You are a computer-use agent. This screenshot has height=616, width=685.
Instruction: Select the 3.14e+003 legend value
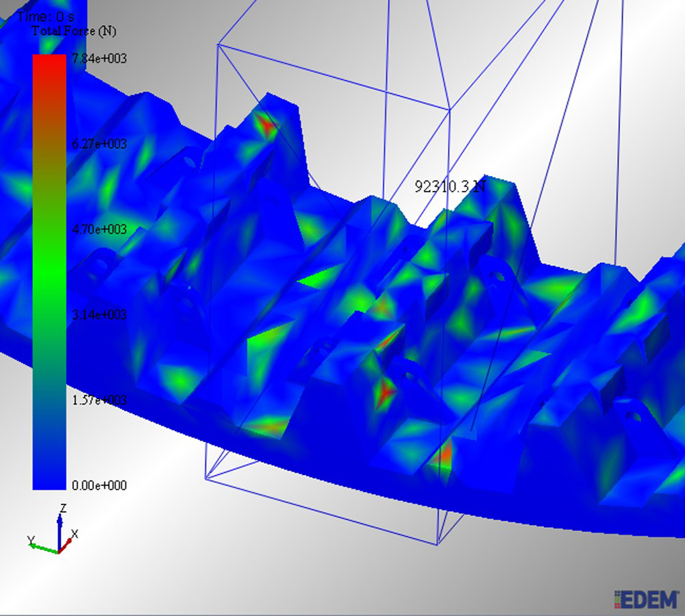[x=99, y=315]
